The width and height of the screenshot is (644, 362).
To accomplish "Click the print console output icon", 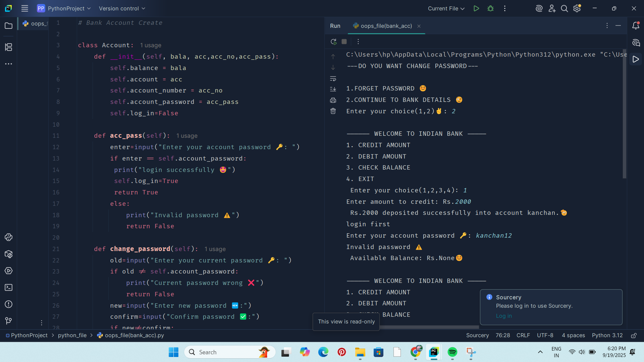I will coord(333,100).
